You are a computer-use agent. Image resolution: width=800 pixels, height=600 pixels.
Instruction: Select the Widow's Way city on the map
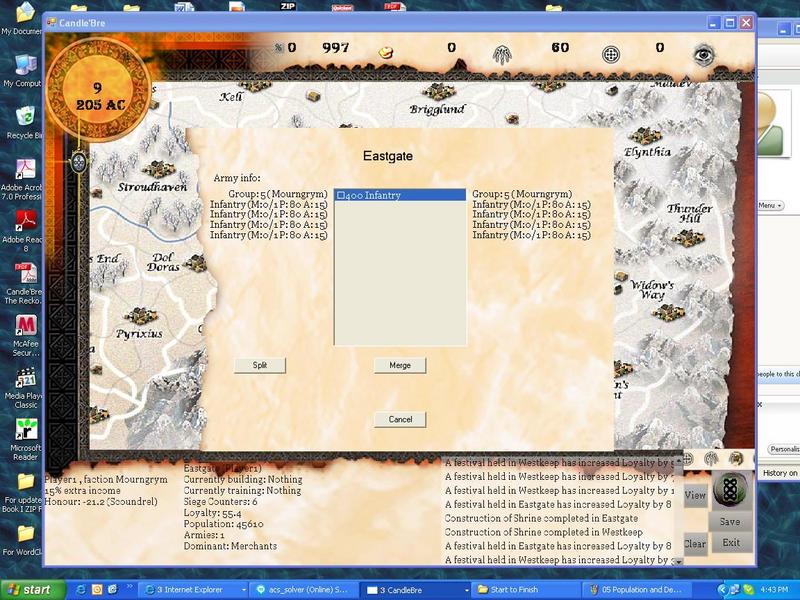[x=669, y=311]
